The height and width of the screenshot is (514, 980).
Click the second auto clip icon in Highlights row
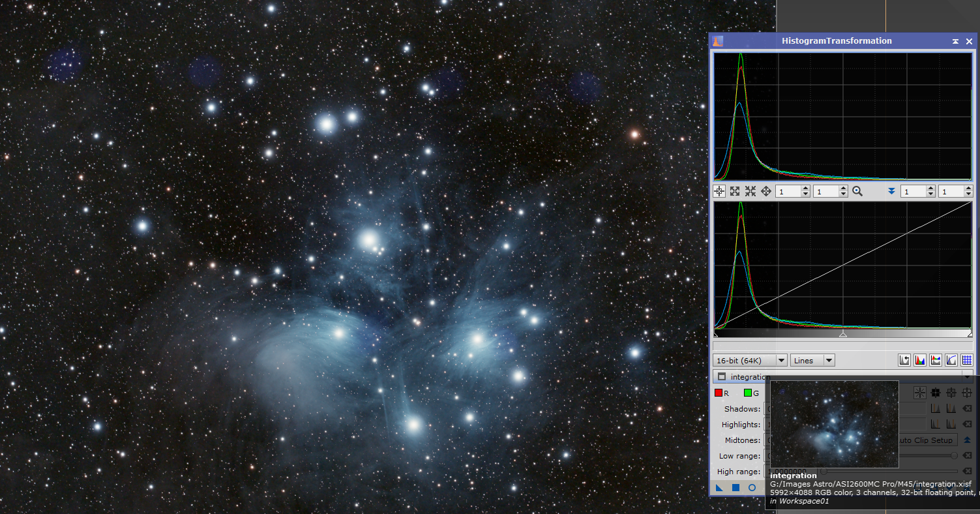[951, 425]
